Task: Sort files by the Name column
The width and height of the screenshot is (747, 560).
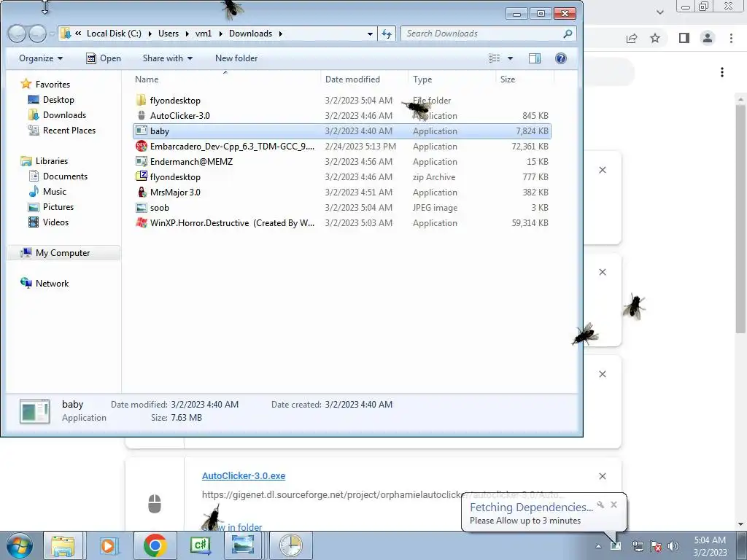Action: point(147,79)
